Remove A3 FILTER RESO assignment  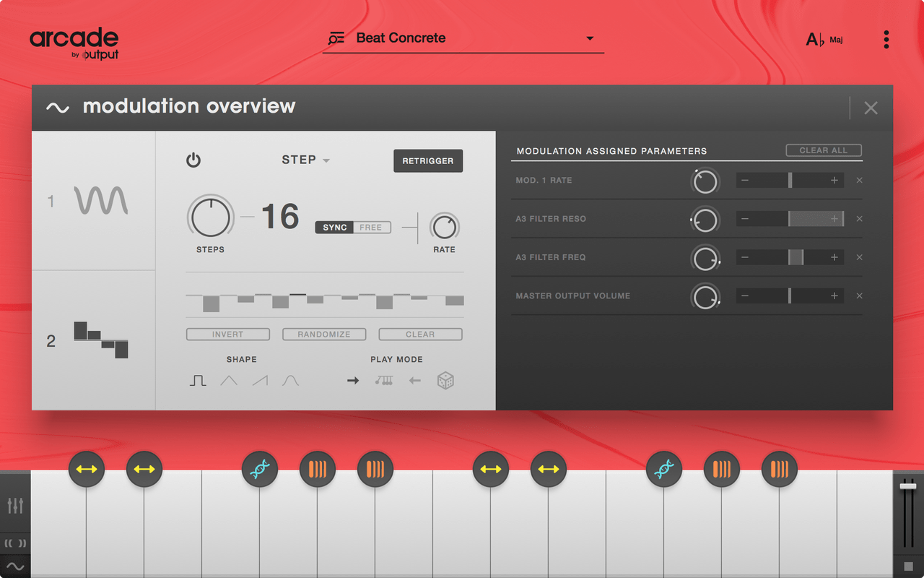(x=859, y=219)
